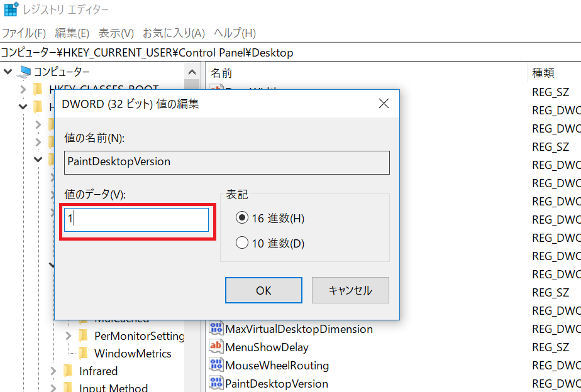Click the computer icon in the tree root
This screenshot has height=392, width=581.
(24, 72)
